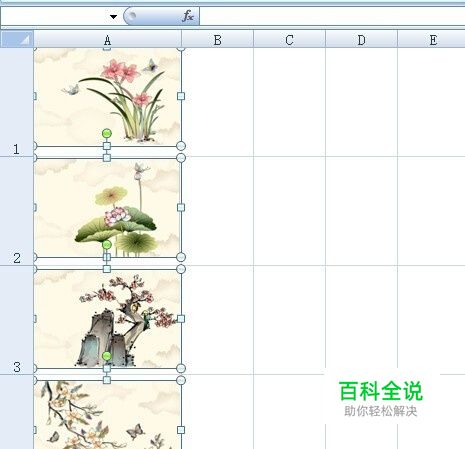Image resolution: width=465 pixels, height=449 pixels.
Task: Click right-middle sizing handle of orchid picture
Action: click(x=181, y=96)
